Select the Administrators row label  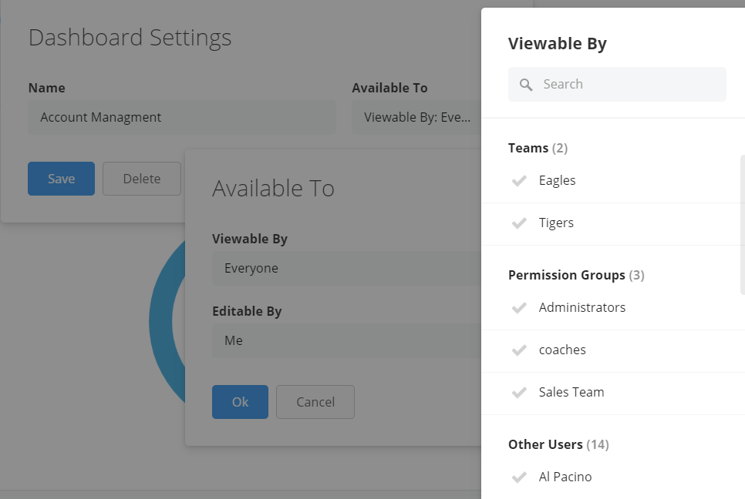(x=582, y=307)
